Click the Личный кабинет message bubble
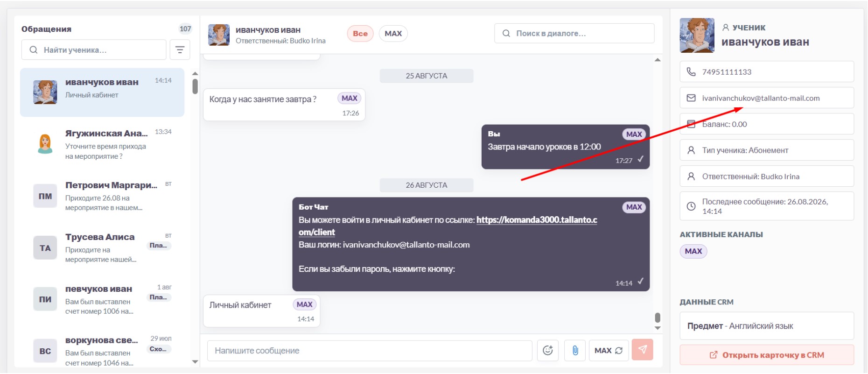Screen dimensions: 868x374 (262, 311)
